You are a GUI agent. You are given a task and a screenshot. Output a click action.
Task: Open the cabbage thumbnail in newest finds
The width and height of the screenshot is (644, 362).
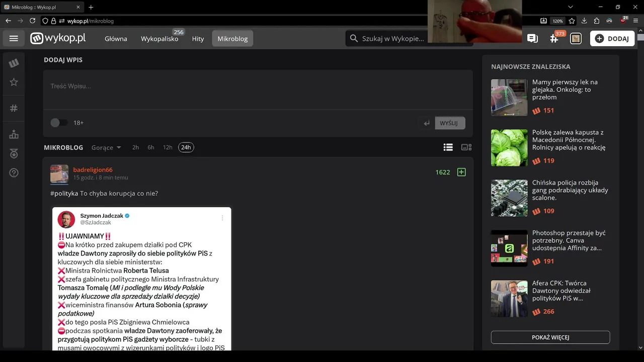pyautogui.click(x=509, y=148)
